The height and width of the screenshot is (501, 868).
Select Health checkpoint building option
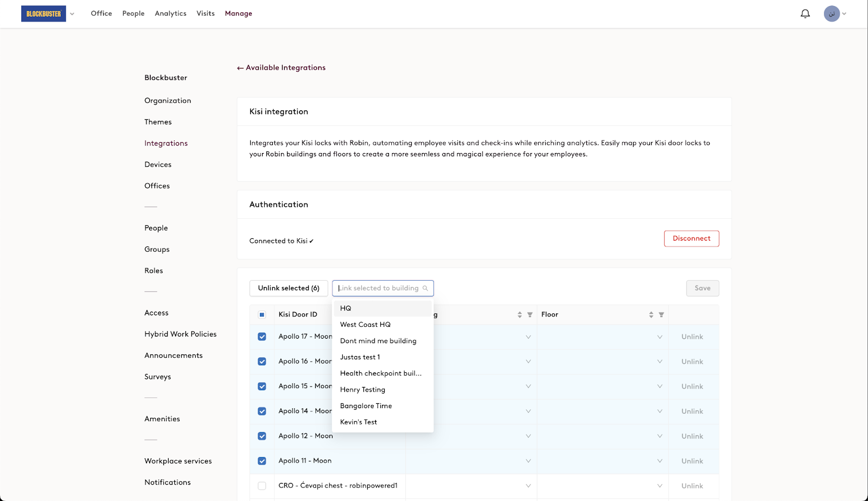383,373
